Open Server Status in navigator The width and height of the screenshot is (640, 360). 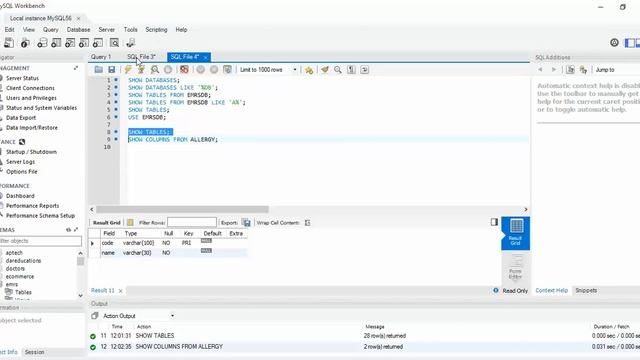click(x=22, y=78)
